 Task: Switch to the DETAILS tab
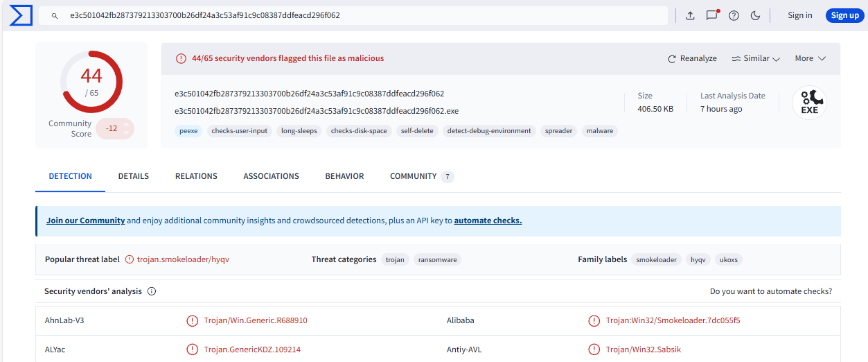click(x=134, y=176)
